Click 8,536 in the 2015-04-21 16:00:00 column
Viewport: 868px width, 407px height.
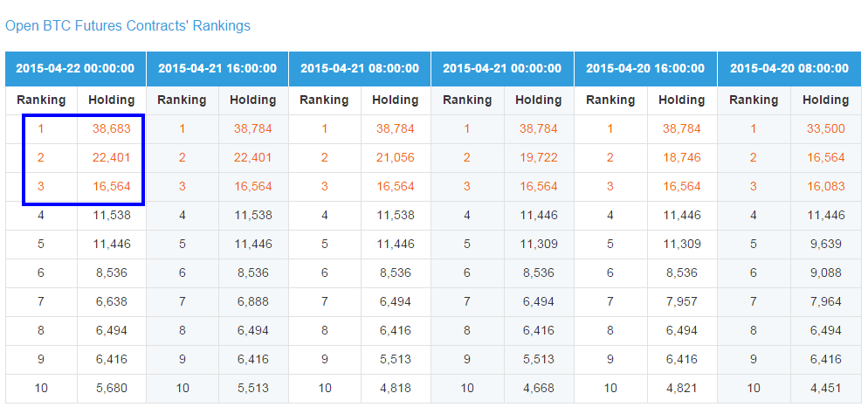click(x=253, y=273)
